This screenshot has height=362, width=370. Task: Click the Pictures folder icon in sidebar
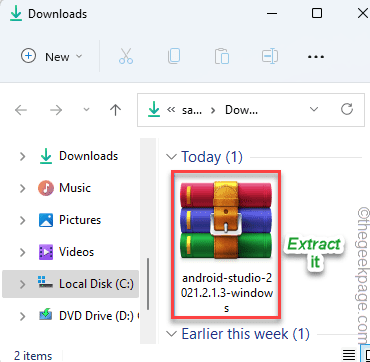[x=46, y=220]
